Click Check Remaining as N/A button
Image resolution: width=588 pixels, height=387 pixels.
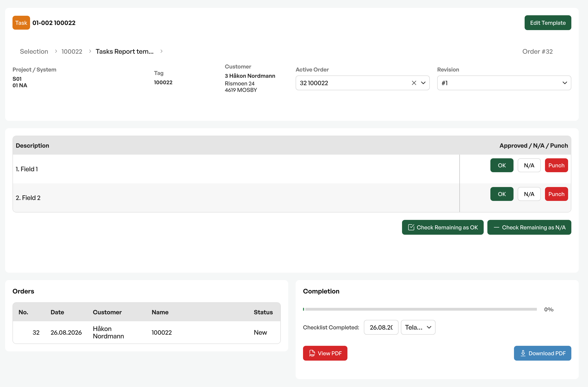tap(529, 228)
